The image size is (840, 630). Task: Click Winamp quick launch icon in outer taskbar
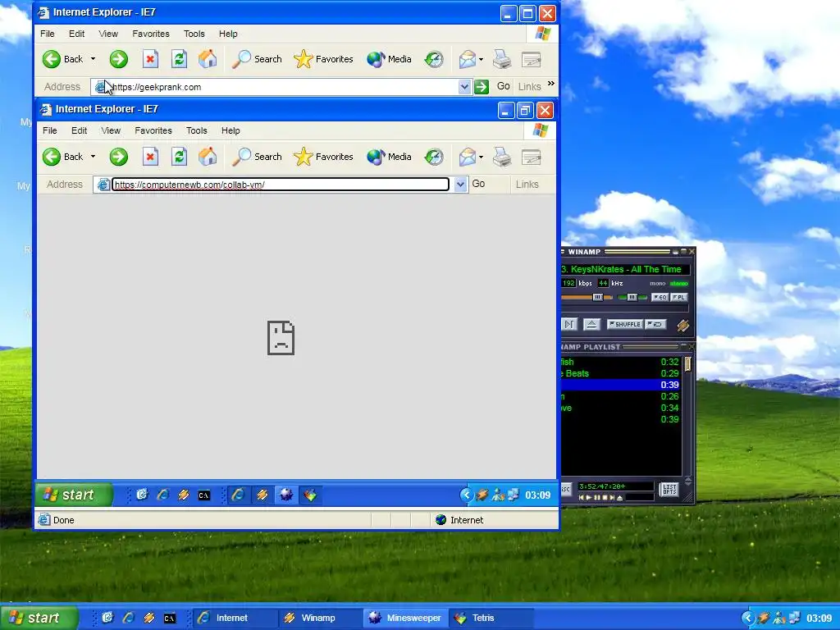[x=149, y=618]
